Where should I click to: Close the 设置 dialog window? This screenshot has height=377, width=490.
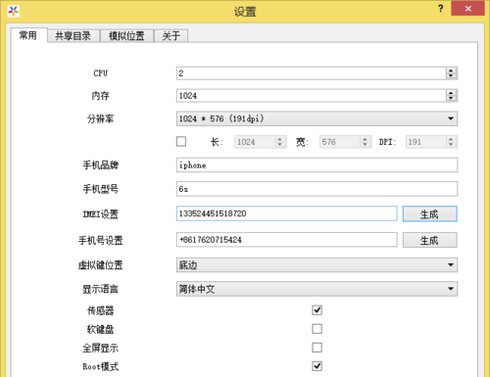point(468,9)
